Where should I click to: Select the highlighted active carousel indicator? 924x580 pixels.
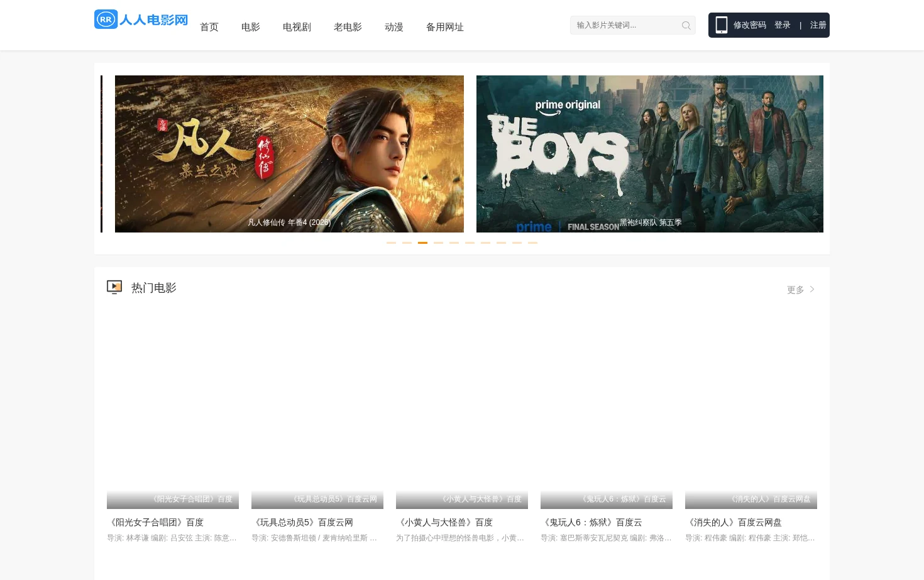(x=422, y=243)
